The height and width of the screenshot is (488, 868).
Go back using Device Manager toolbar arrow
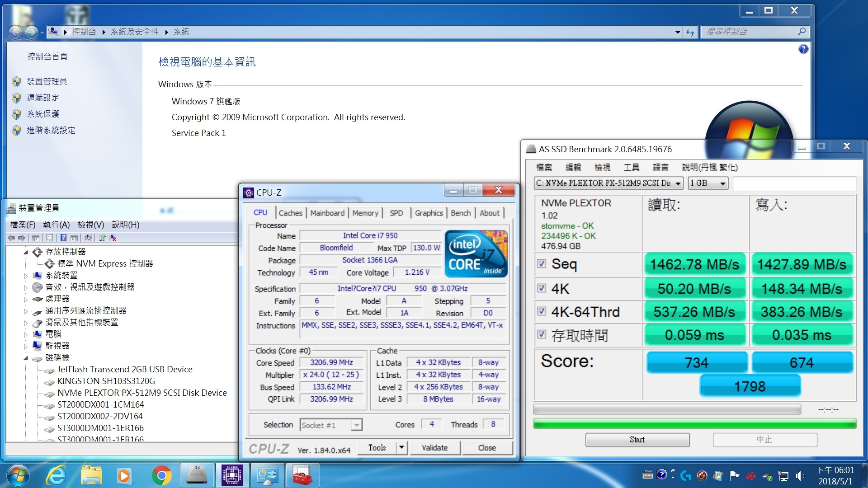pos(11,238)
